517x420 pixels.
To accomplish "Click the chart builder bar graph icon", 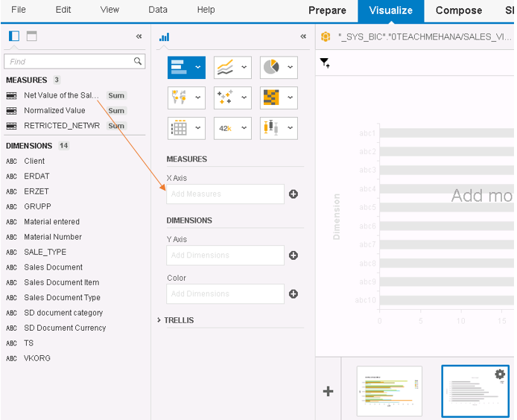I will point(164,37).
